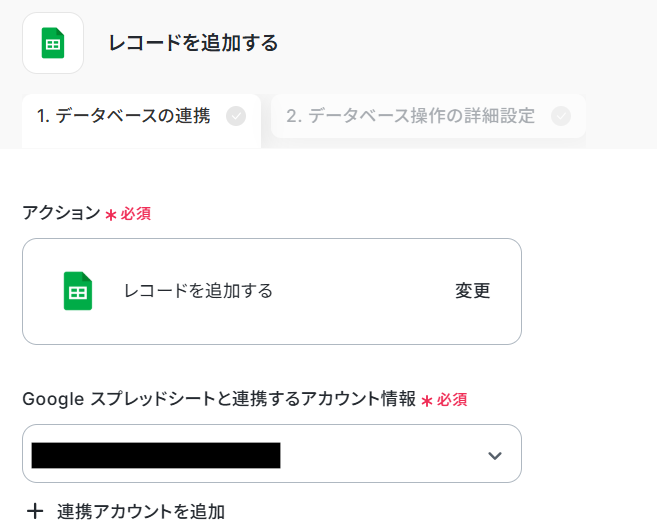The width and height of the screenshot is (657, 532).
Task: Click 変更 to change the action
Action: (473, 291)
